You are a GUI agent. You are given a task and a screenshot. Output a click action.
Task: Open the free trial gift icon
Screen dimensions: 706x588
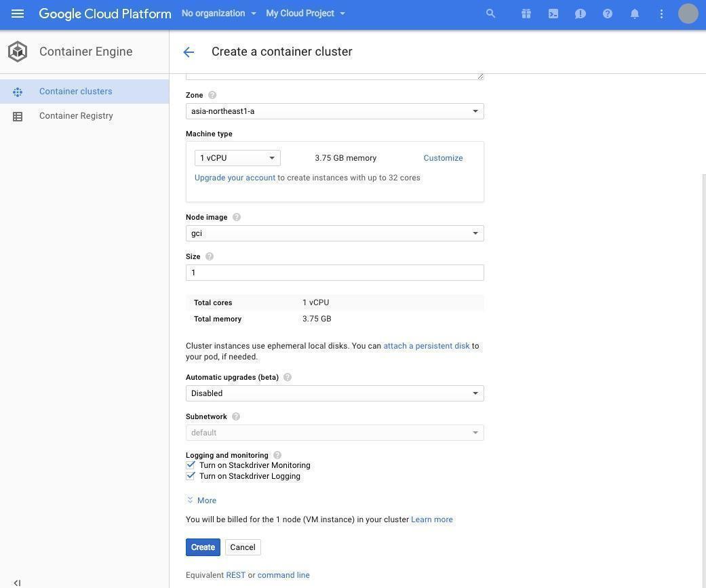coord(526,14)
